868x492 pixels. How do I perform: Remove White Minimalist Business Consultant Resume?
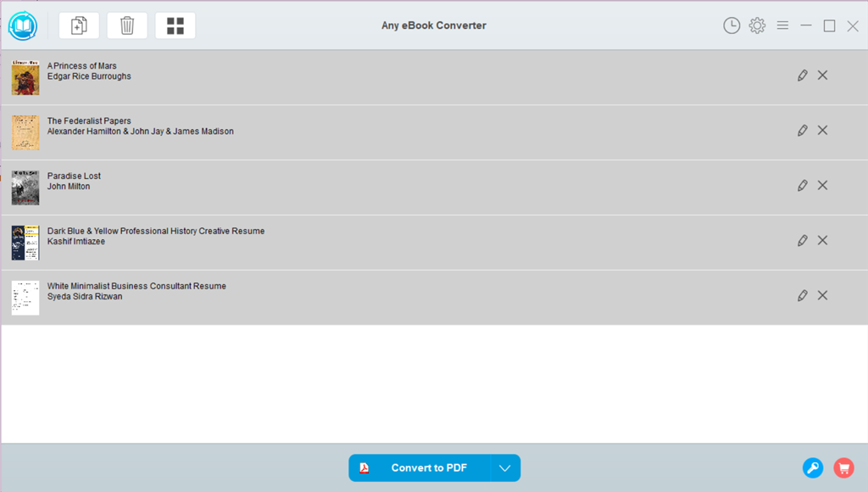click(x=822, y=295)
